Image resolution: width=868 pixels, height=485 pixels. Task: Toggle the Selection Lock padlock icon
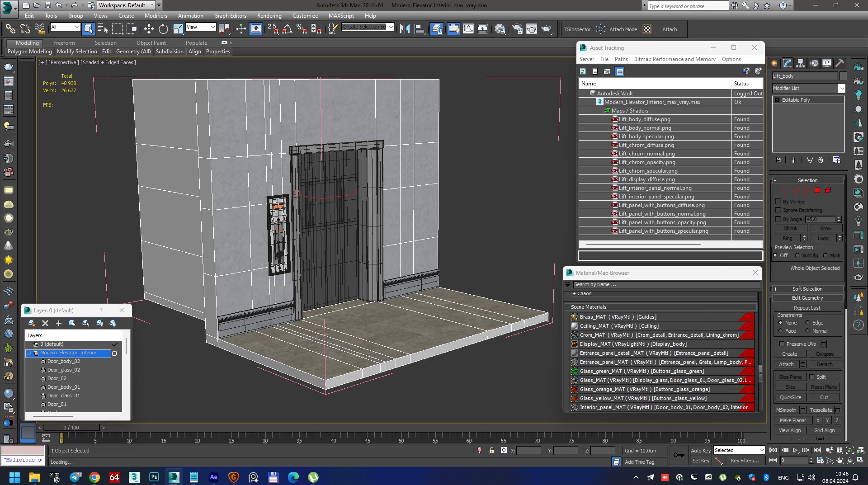pyautogui.click(x=491, y=450)
